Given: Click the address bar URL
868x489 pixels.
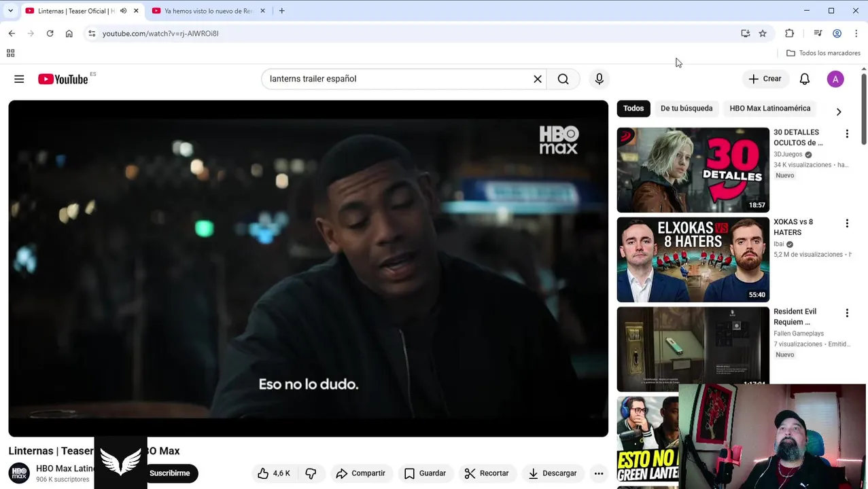Looking at the screenshot, I should pos(160,33).
